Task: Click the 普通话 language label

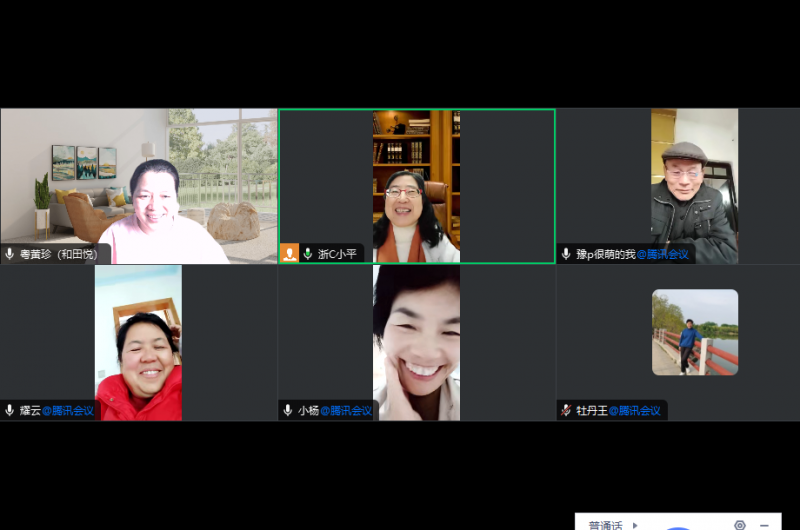Action: click(x=605, y=525)
